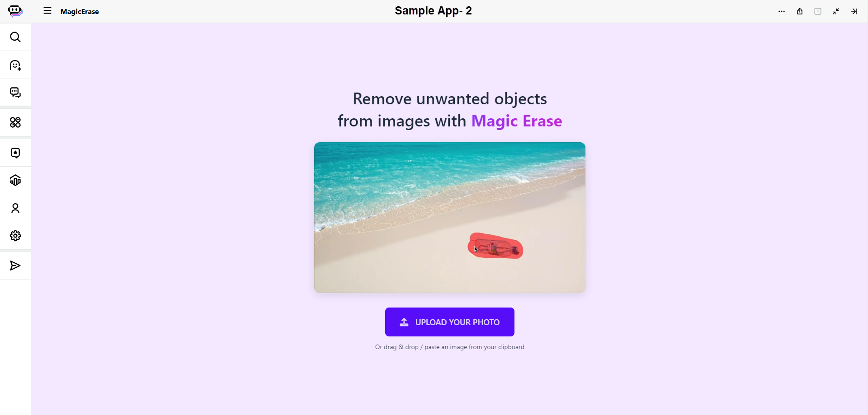Collapse view with the inward arrows icon
The image size is (868, 415).
tap(836, 11)
